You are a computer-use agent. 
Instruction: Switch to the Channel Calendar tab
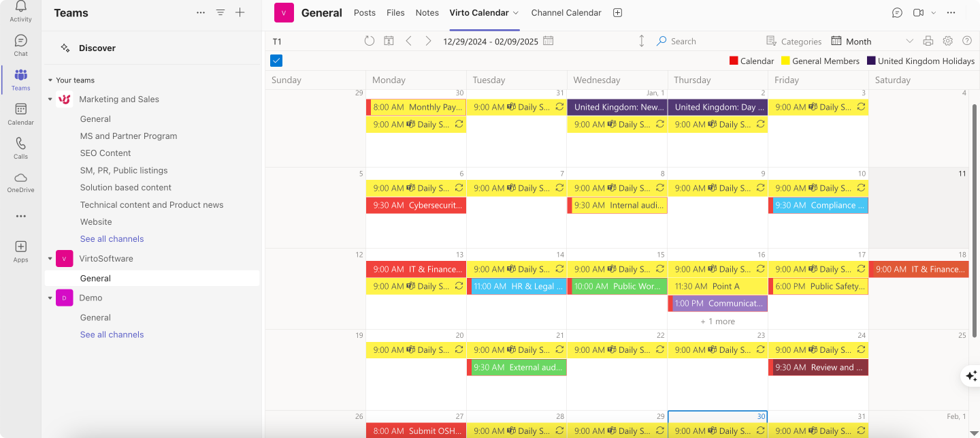566,13
